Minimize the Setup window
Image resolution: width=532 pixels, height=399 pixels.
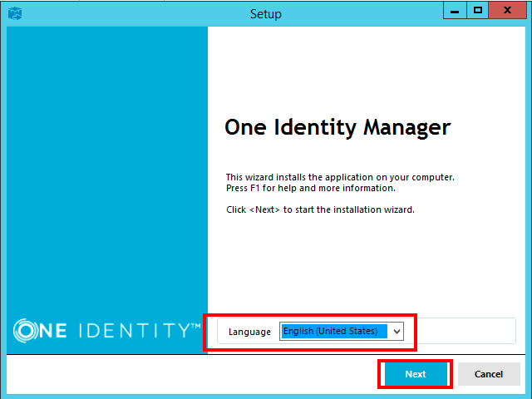(x=455, y=11)
